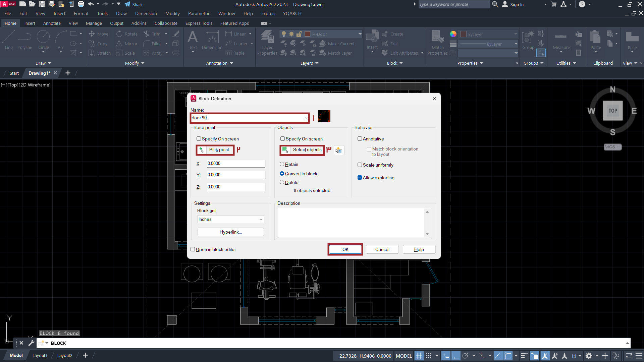Viewport: 644px width, 362px height.
Task: Click the Select objects button
Action: [x=302, y=150]
